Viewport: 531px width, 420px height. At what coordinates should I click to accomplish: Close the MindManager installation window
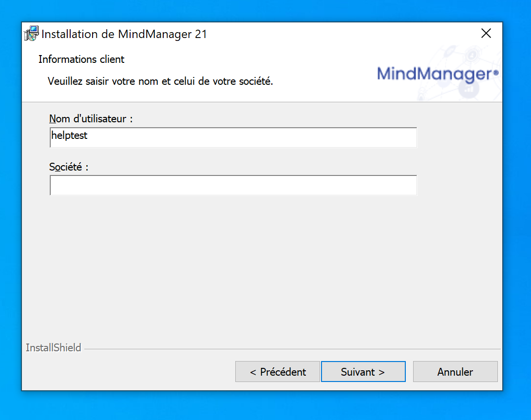[x=486, y=33]
